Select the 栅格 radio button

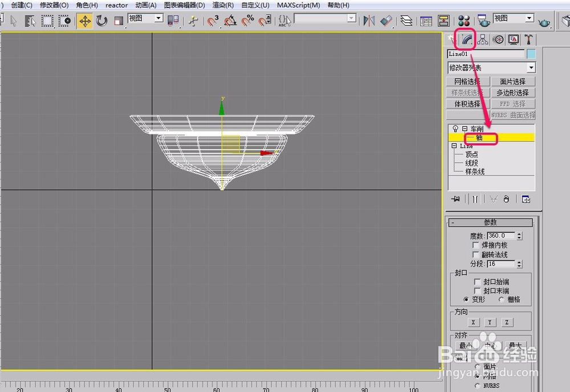502,299
